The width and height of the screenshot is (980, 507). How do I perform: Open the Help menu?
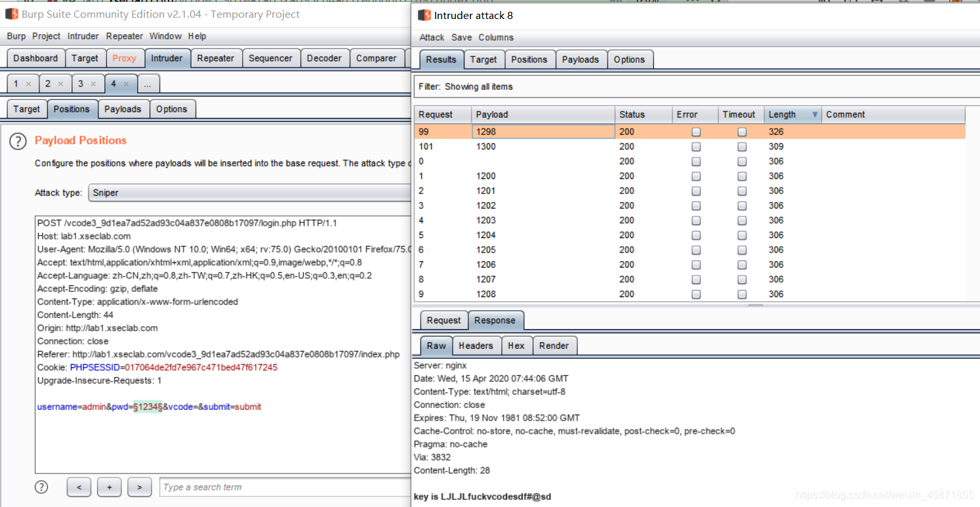(197, 36)
